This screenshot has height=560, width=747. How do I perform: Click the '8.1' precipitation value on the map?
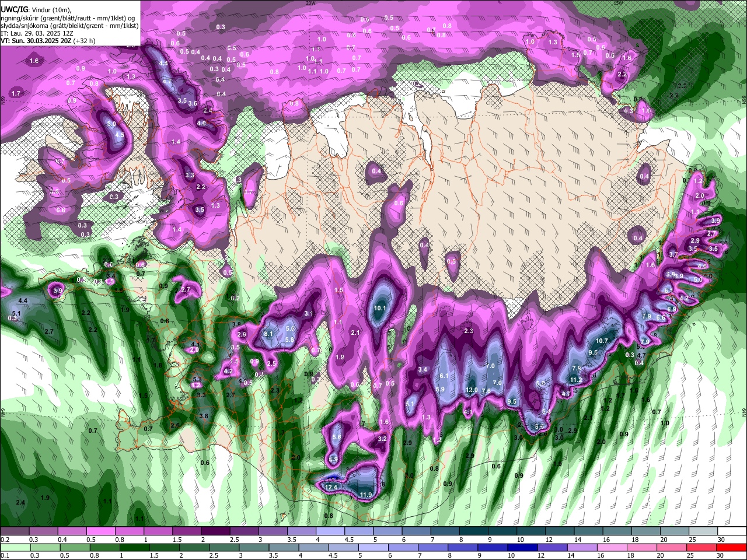point(269,334)
